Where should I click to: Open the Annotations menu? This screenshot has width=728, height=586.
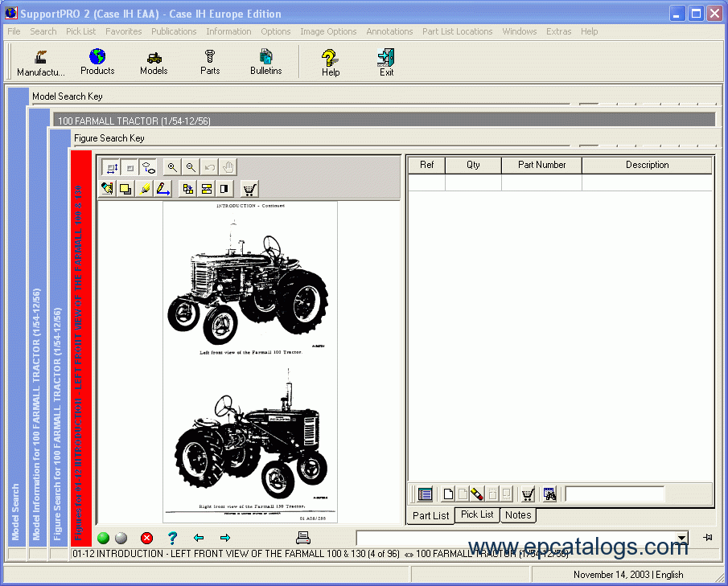coord(389,31)
